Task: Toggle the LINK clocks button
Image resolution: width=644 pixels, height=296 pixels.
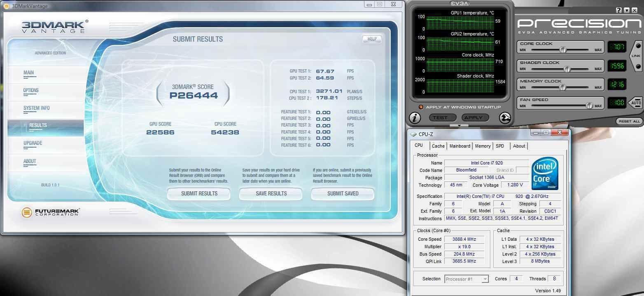Action: click(x=637, y=56)
